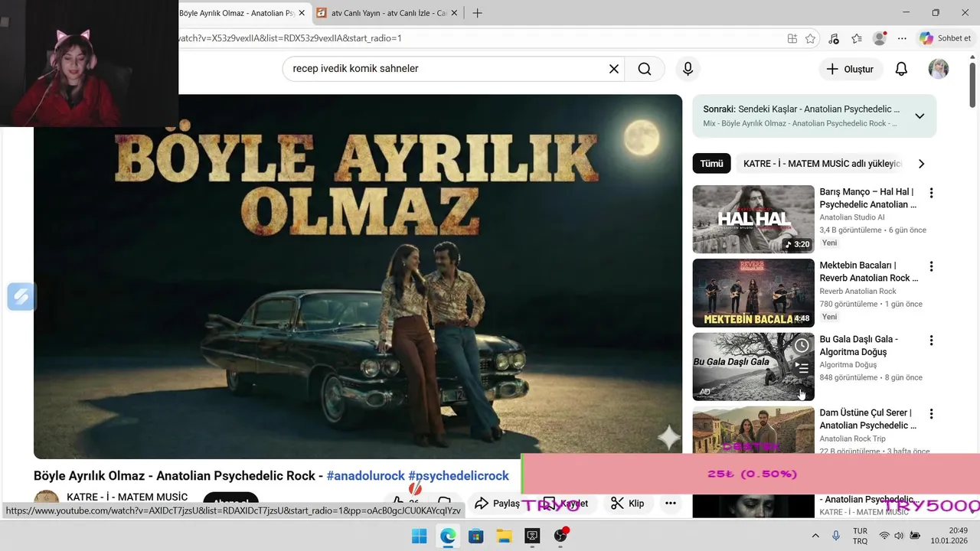
Task: Close the Böyle Ayrılık Olmaz tab
Action: [302, 13]
